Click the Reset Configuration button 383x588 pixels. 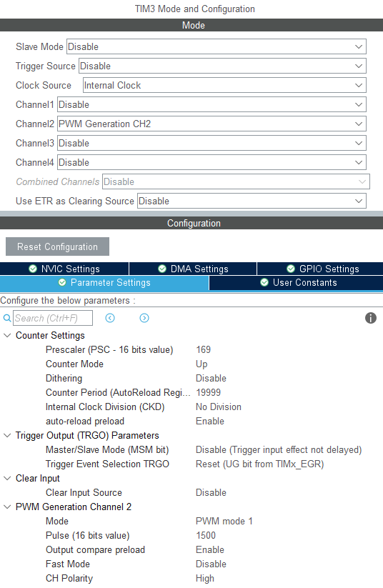coord(57,246)
